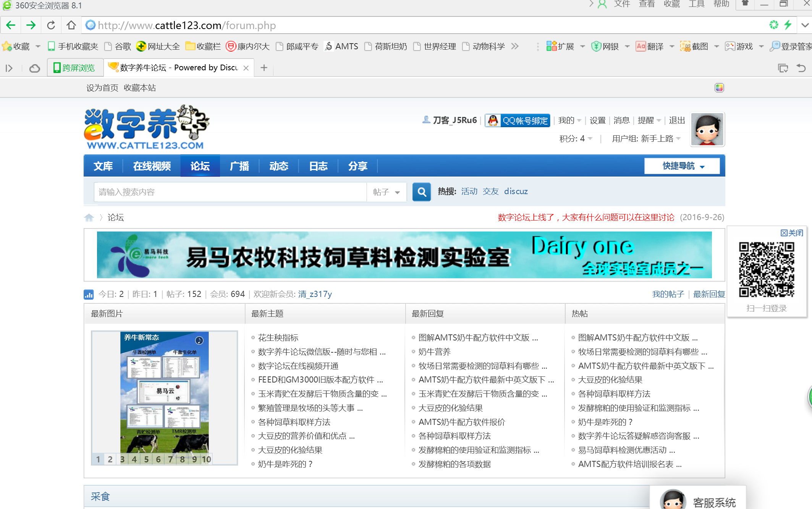Screen dimensions: 812x509
Task: Select the 在线视频 navigation tab
Action: (x=152, y=166)
